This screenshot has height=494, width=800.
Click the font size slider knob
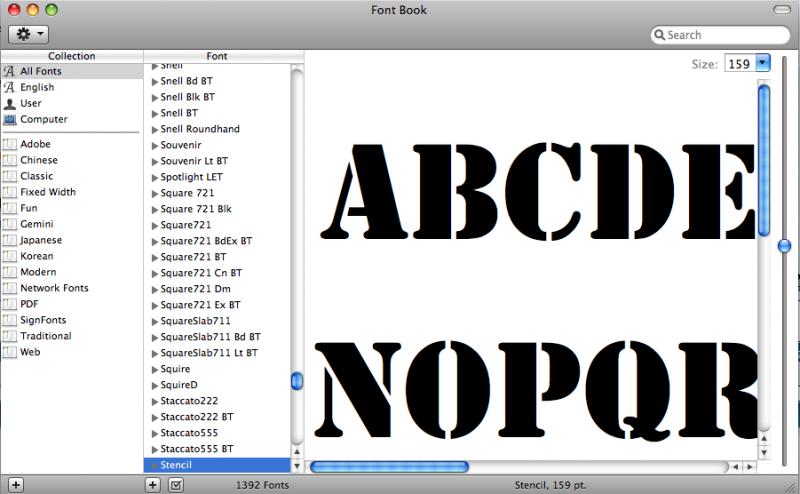(x=784, y=246)
